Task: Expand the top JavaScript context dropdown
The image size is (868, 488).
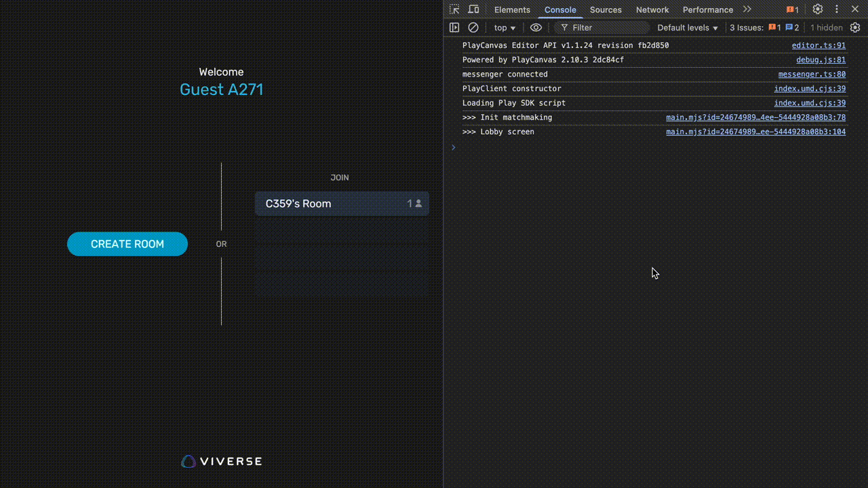Action: point(505,28)
